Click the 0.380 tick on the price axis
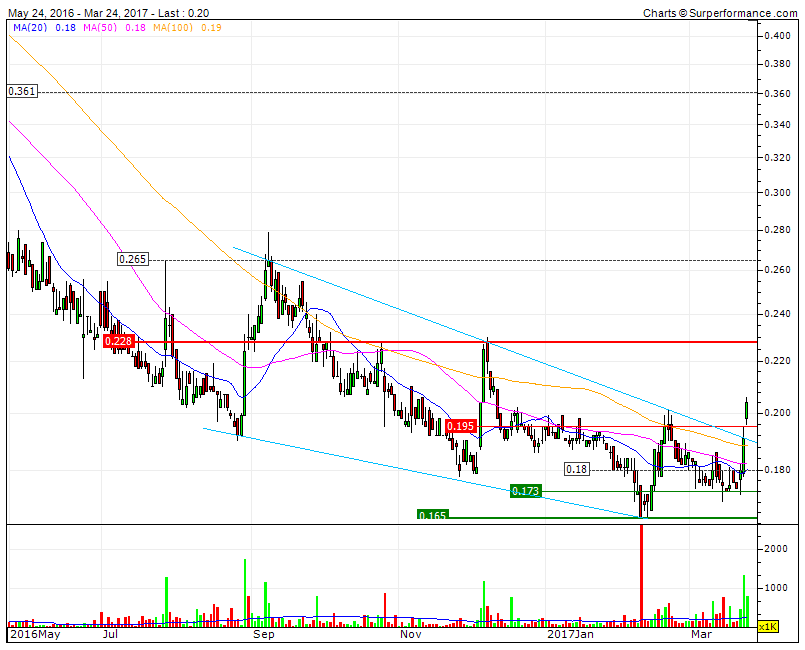The image size is (805, 650). coord(777,64)
